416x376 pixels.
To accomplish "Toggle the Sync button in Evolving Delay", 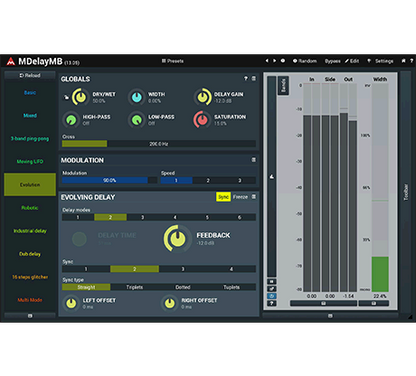I will pos(223,197).
